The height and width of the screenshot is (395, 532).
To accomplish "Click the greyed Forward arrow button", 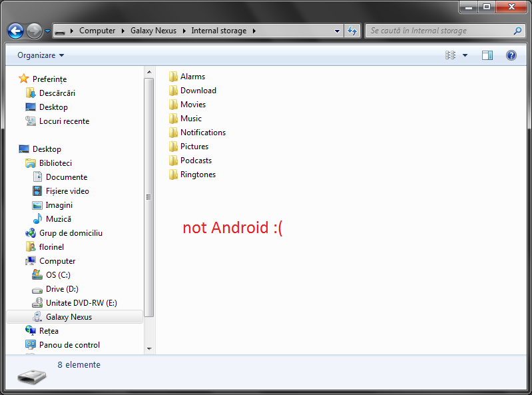I will [34, 31].
